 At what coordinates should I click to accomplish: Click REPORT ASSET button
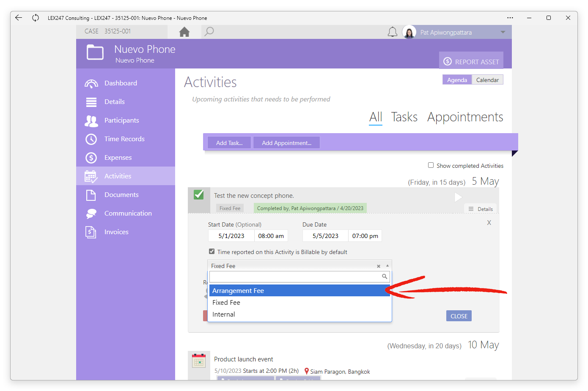click(x=471, y=61)
